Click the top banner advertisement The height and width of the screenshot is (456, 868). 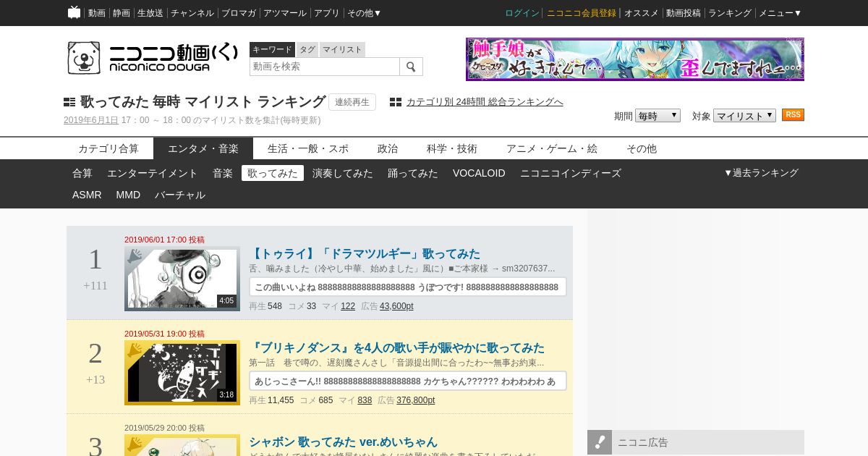click(635, 59)
